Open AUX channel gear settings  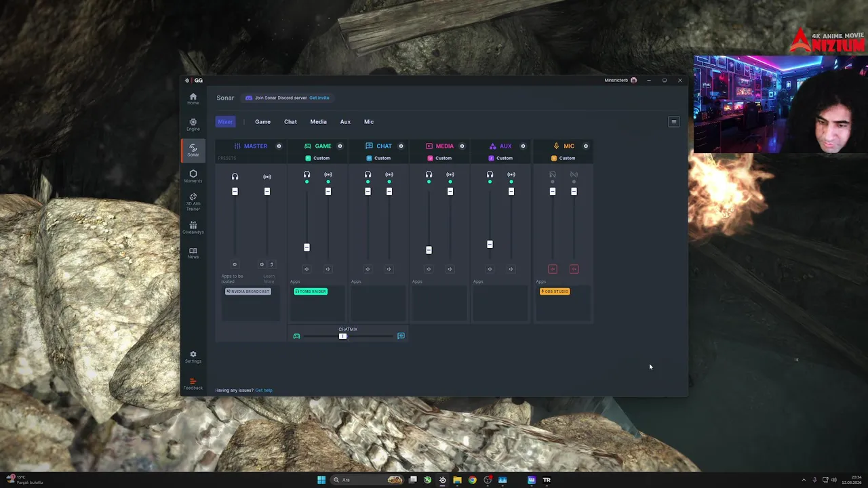523,146
